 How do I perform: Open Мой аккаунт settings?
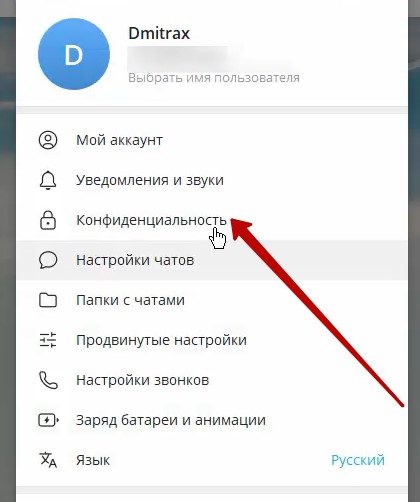tap(212, 140)
